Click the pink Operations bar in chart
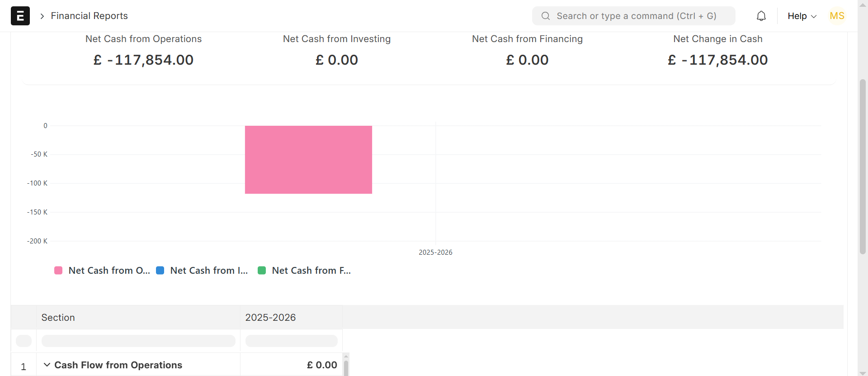Screen dimensions: 868x376 click(x=308, y=160)
